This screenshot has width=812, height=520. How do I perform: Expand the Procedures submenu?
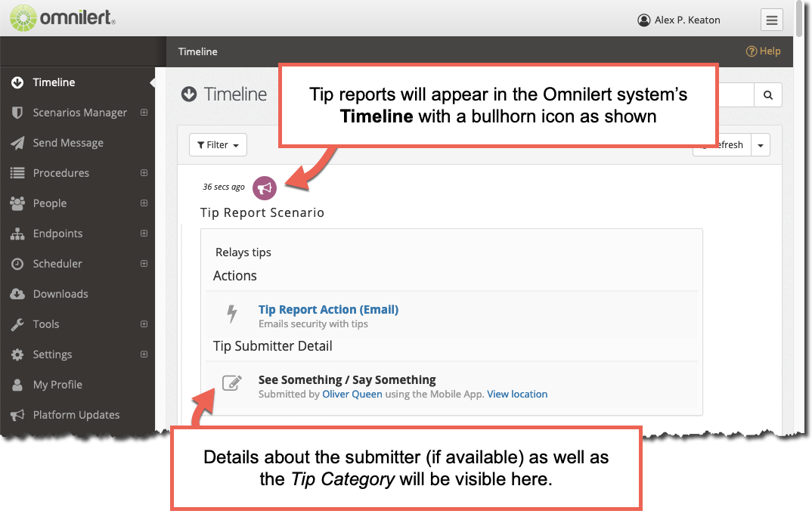coord(144,173)
